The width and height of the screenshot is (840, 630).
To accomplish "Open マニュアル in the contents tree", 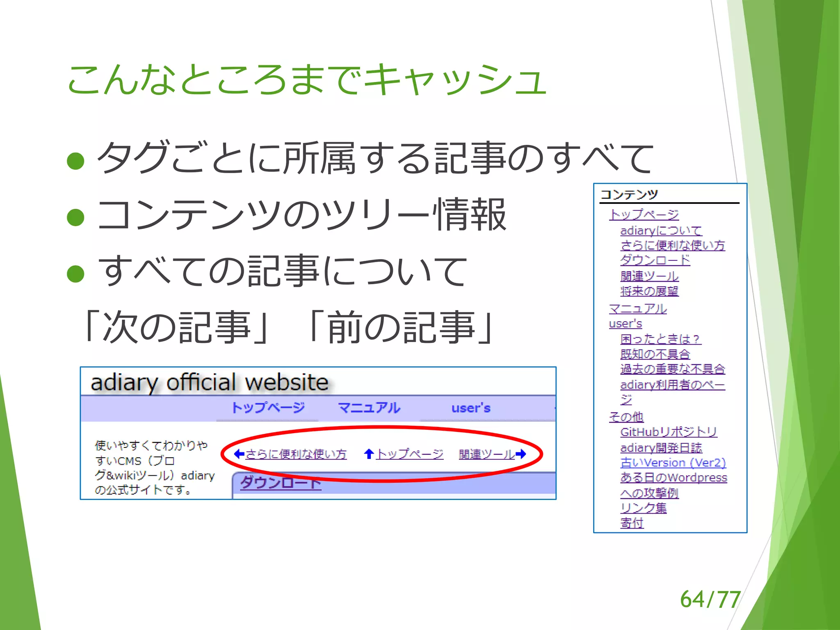I will coord(638,308).
